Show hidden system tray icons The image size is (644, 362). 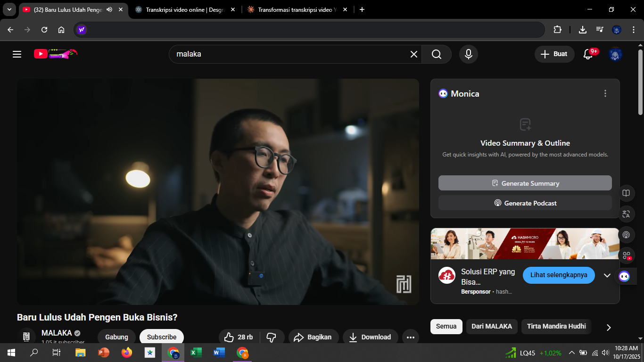click(x=572, y=353)
